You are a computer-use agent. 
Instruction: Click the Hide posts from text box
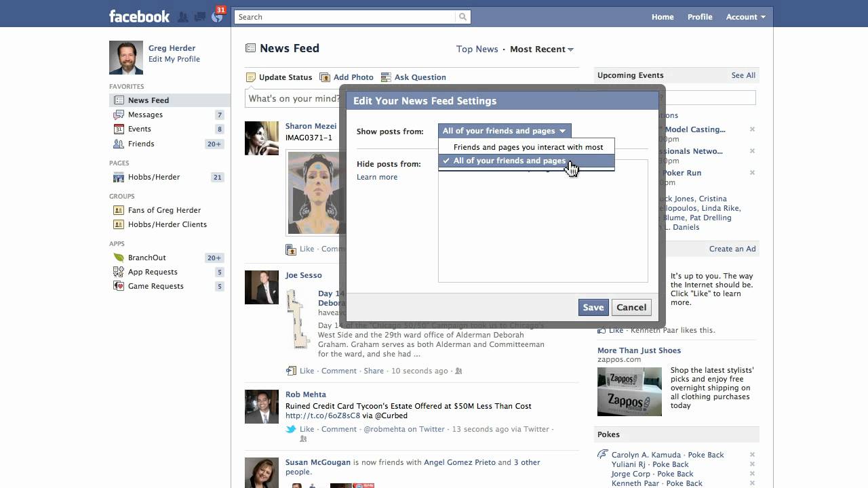tap(543, 221)
